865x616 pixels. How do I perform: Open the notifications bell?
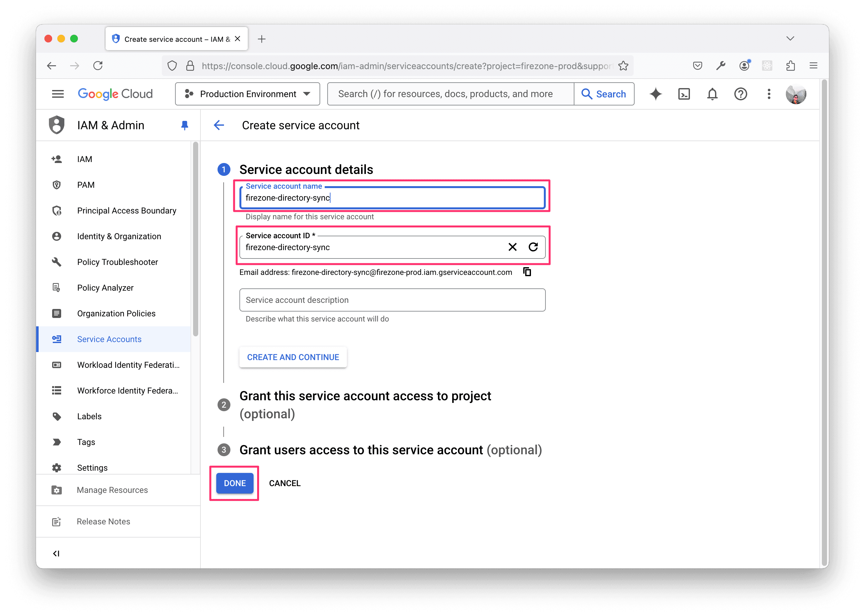coord(712,94)
